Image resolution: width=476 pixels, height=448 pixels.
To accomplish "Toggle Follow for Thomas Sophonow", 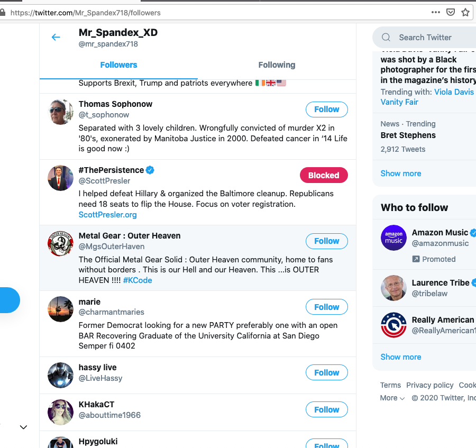I will [x=326, y=109].
